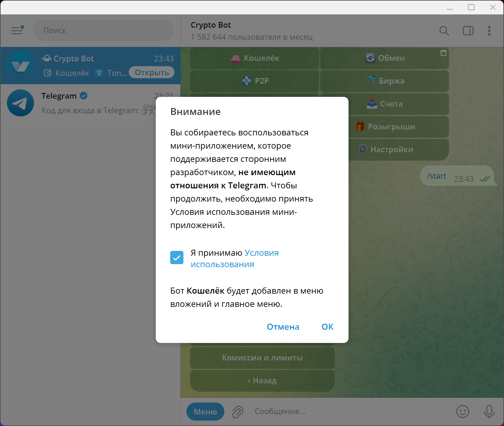Confirm the dialog with OK
This screenshot has width=504, height=426.
(327, 327)
